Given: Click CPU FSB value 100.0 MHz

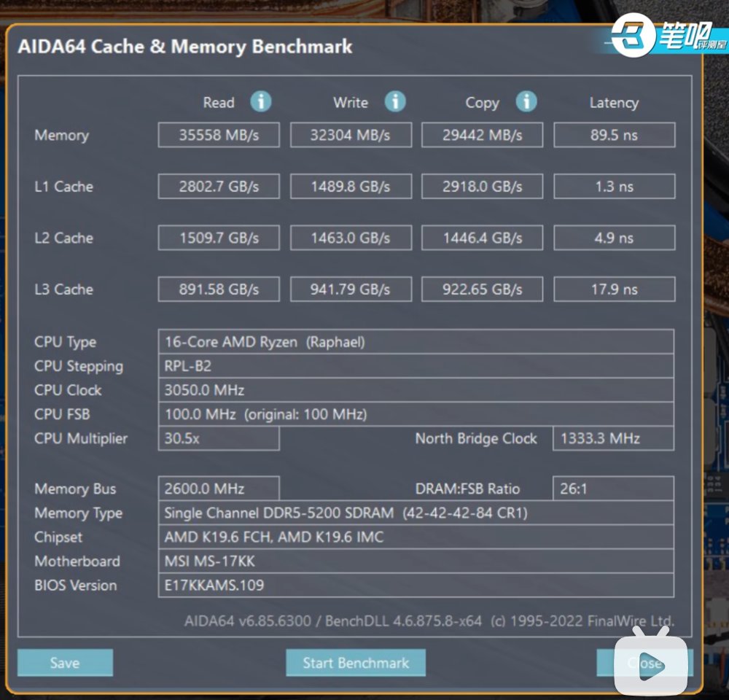Looking at the screenshot, I should point(416,414).
